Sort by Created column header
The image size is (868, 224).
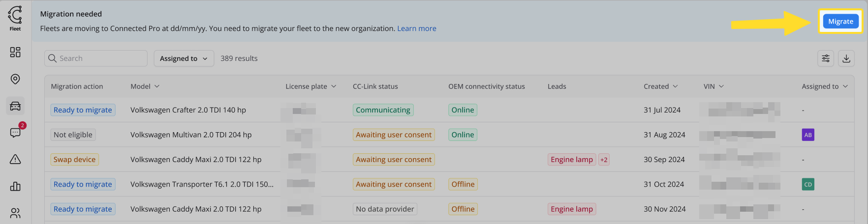661,86
